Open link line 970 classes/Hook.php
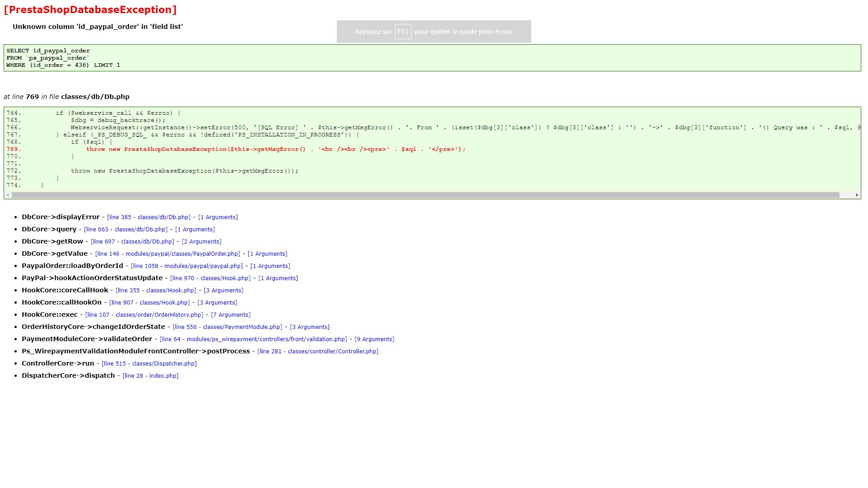The width and height of the screenshot is (868, 488). [210, 278]
